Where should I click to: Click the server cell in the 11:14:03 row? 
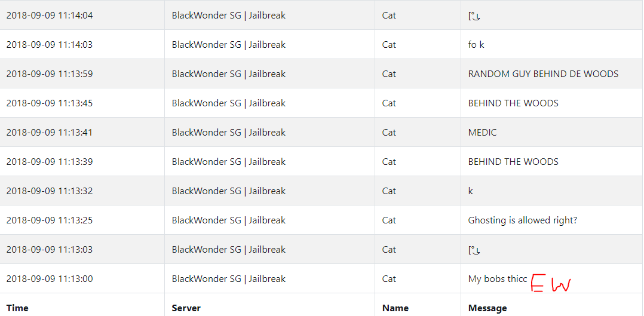228,44
